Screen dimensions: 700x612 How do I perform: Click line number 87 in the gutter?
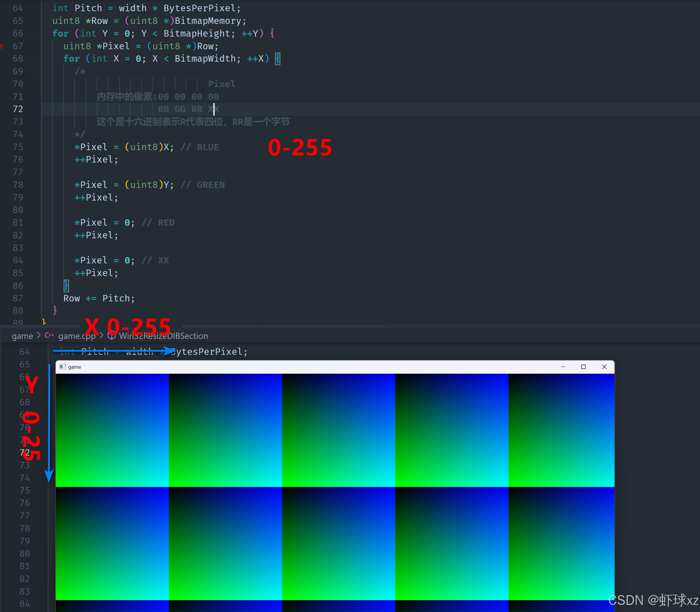tap(18, 298)
